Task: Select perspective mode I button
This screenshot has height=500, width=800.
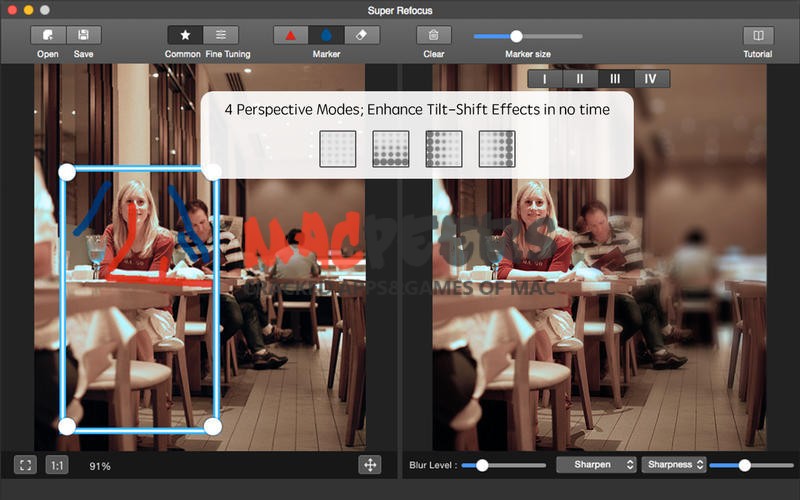Action: [x=545, y=79]
